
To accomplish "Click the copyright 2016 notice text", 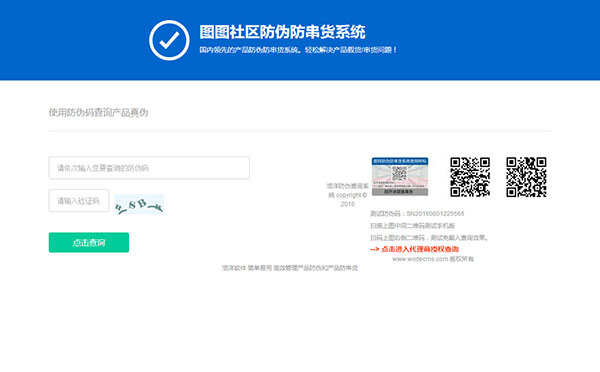I will pos(347,195).
